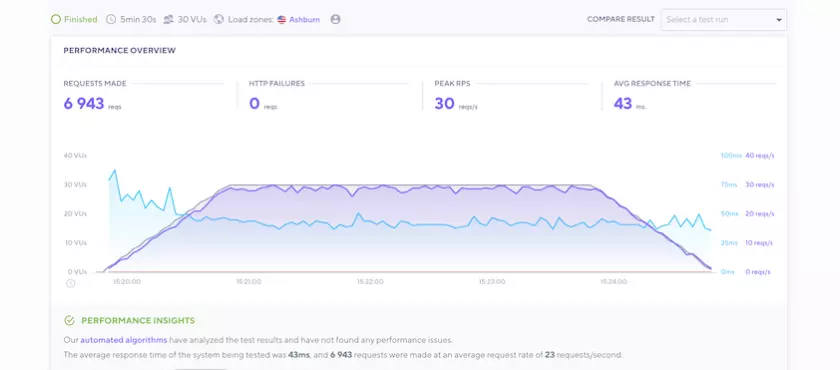Click the virtual users icon beside 30 VUs
The height and width of the screenshot is (370, 840).
tap(168, 19)
